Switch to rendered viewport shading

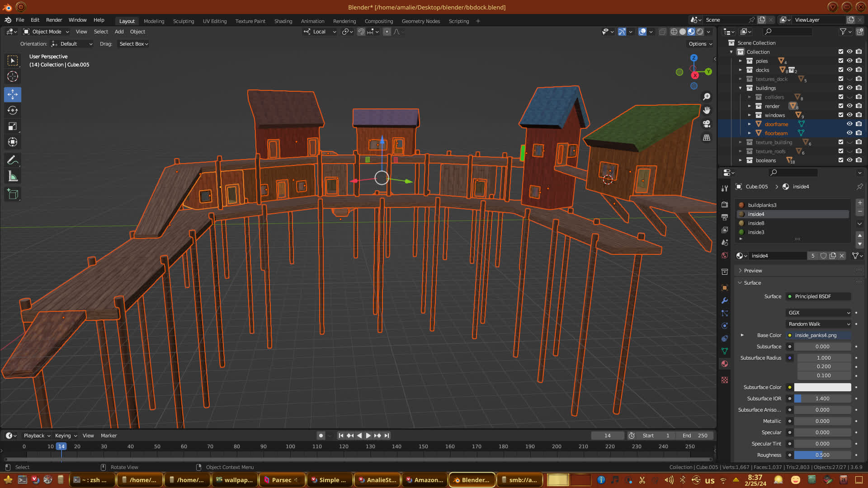click(x=700, y=32)
